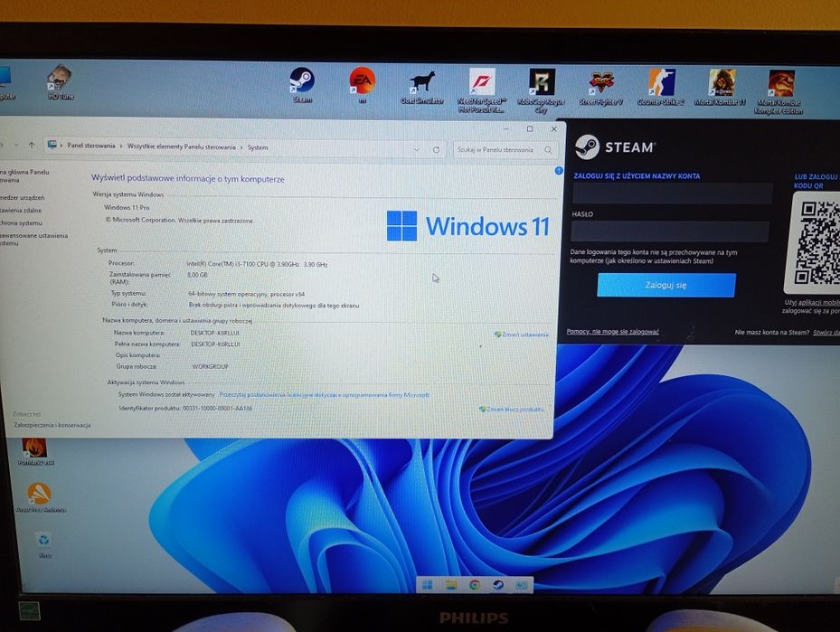The height and width of the screenshot is (632, 840).
Task: Click '64-bitowy system operacyjny, procesor x64' text
Action: (x=247, y=294)
